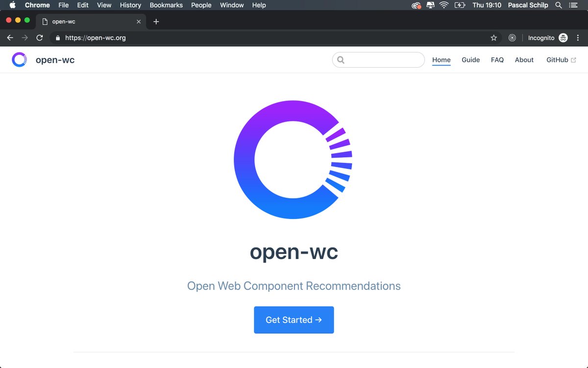Click the Wi-Fi status icon
This screenshot has height=368, width=588.
pos(444,5)
